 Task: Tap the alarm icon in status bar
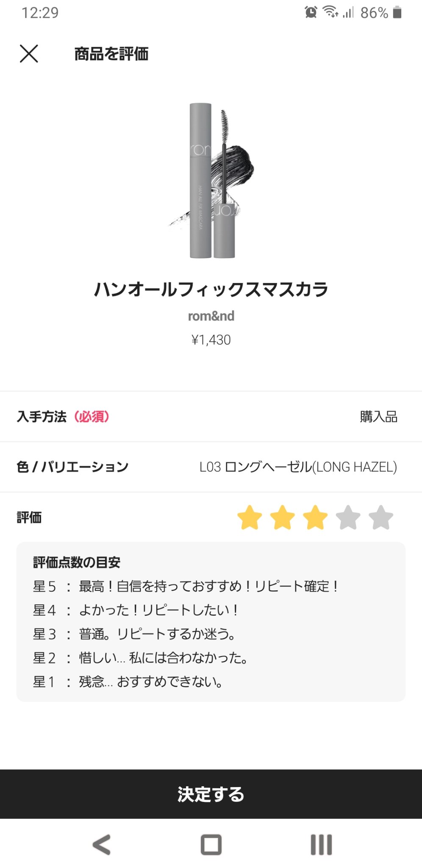(311, 12)
